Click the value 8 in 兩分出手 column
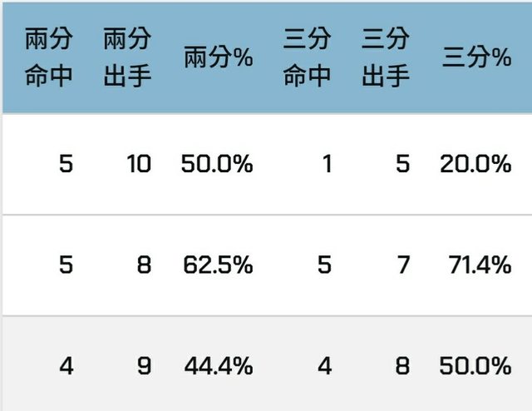The width and height of the screenshot is (532, 411). point(145,265)
